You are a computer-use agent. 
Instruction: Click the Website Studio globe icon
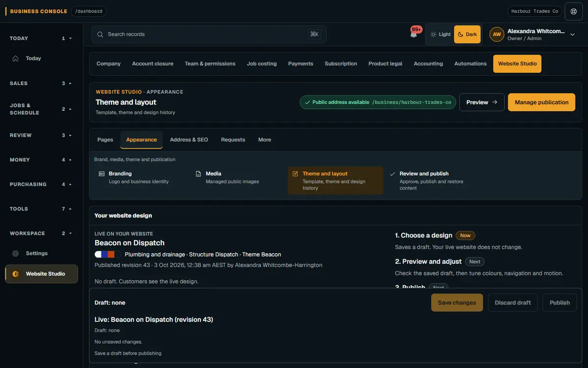[x=16, y=274]
